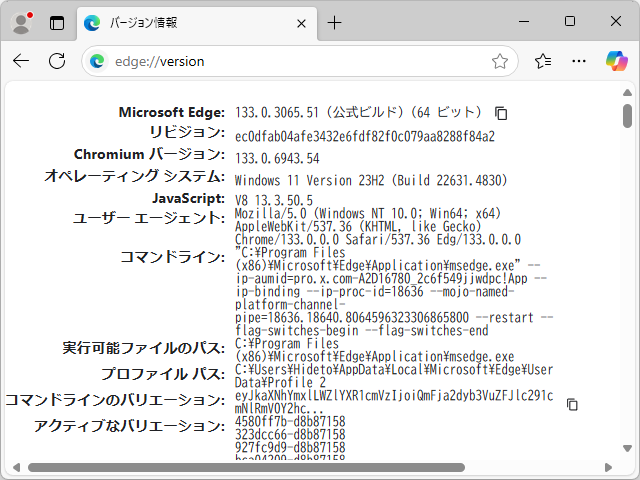The image size is (640, 480).
Task: Open the Favorites list icon
Action: 543,61
